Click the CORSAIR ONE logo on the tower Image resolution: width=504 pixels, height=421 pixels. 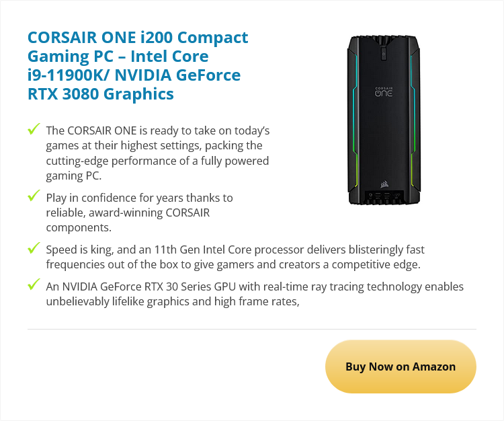pos(384,91)
